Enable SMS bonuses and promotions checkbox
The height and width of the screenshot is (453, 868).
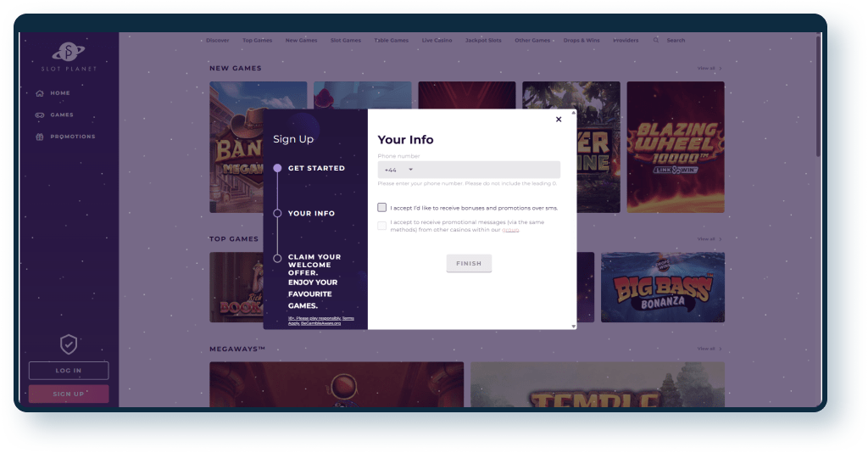(382, 207)
